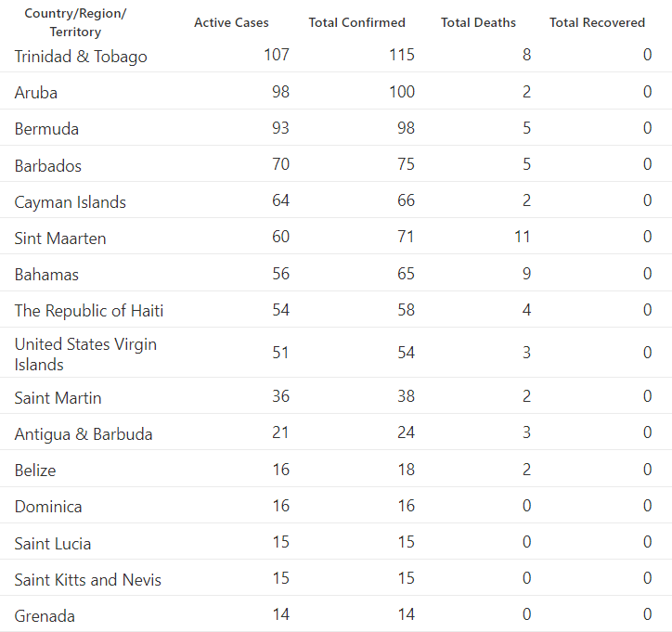The image size is (672, 632).
Task: Select the Country/Region/Territory header
Action: pyautogui.click(x=75, y=22)
